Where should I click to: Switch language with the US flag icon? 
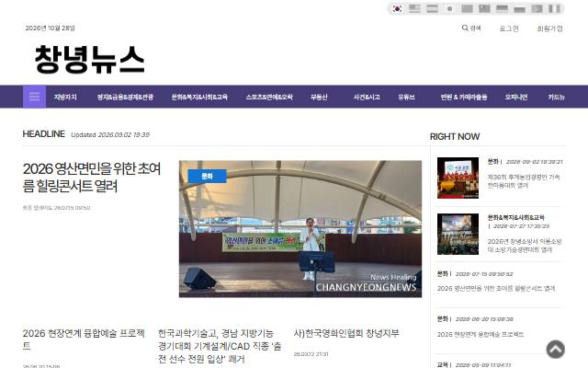point(414,8)
